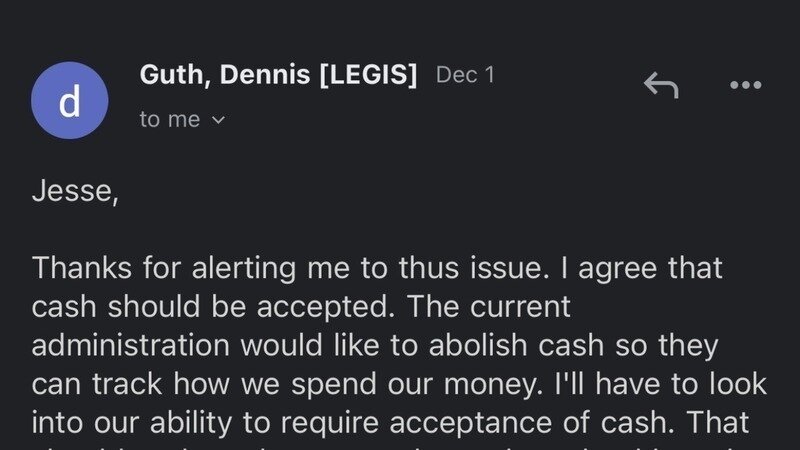Open the three-dot more options menu
The height and width of the screenshot is (450, 800).
tap(745, 85)
